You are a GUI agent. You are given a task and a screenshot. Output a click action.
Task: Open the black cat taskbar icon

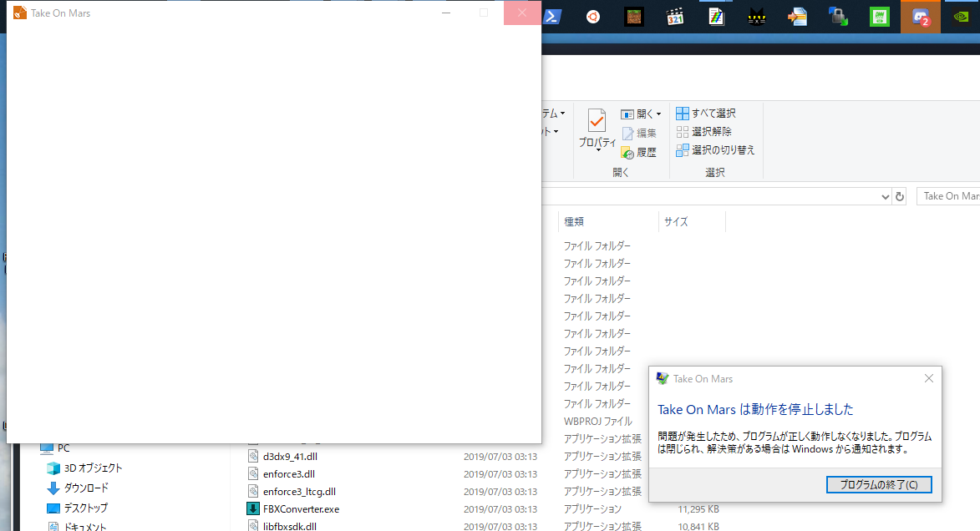(x=756, y=17)
